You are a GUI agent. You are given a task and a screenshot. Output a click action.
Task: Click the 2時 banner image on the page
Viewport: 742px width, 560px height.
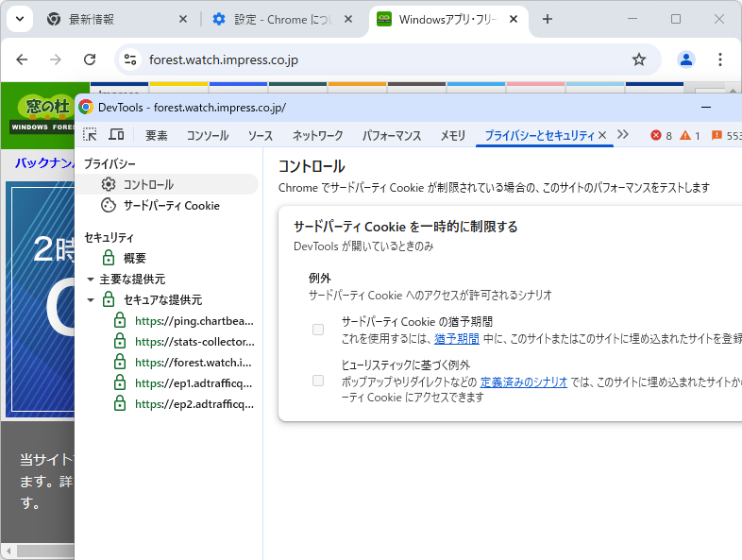tap(42, 300)
